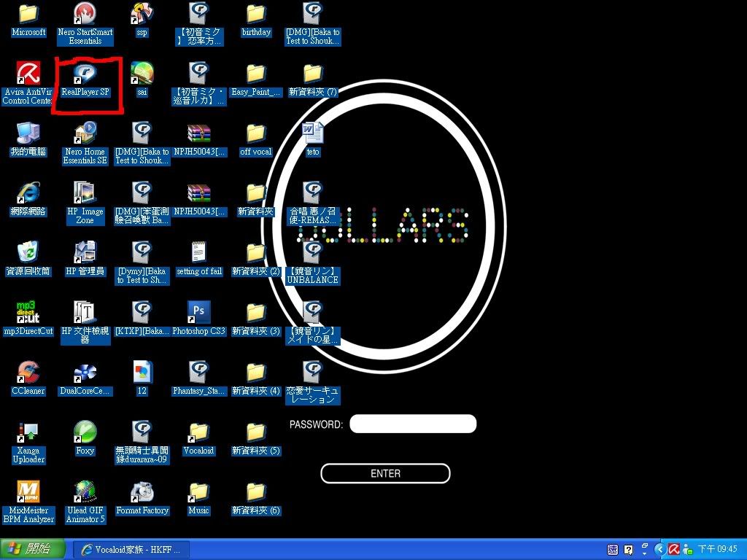Open the Vocaloid folder shortcut
Image resolution: width=747 pixels, height=560 pixels.
(x=199, y=438)
